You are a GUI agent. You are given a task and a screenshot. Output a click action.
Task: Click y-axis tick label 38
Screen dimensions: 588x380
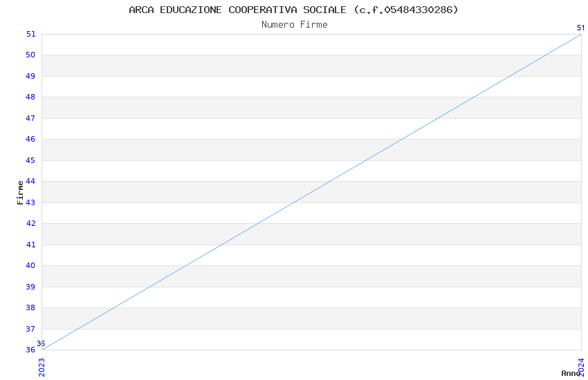pos(30,307)
